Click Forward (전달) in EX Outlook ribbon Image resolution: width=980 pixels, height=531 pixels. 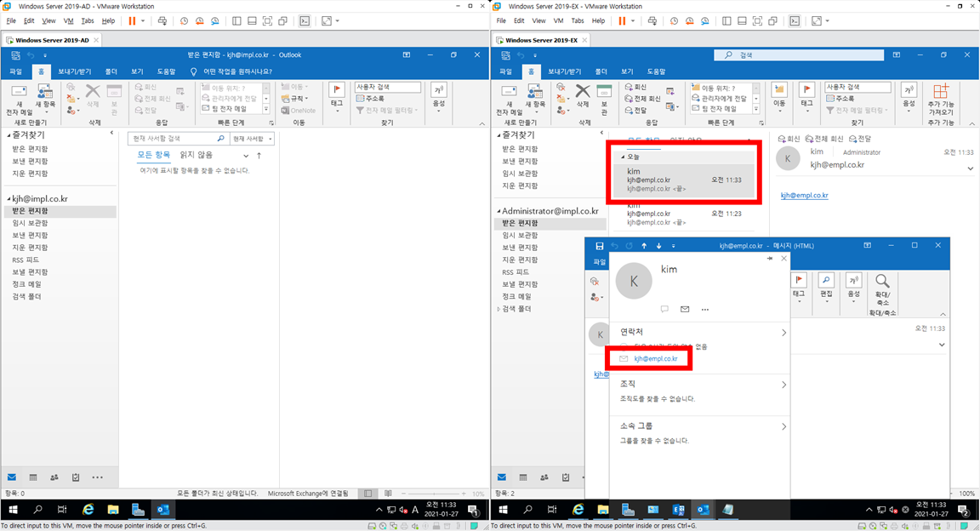(635, 110)
